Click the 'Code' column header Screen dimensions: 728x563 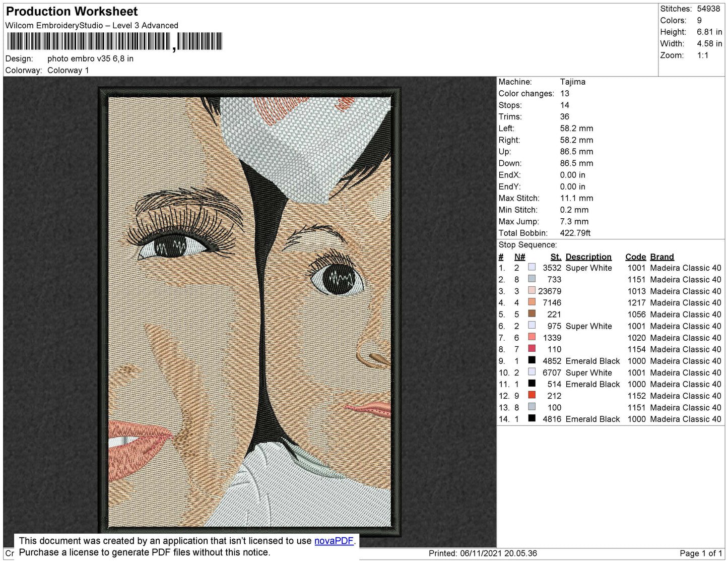click(x=636, y=257)
